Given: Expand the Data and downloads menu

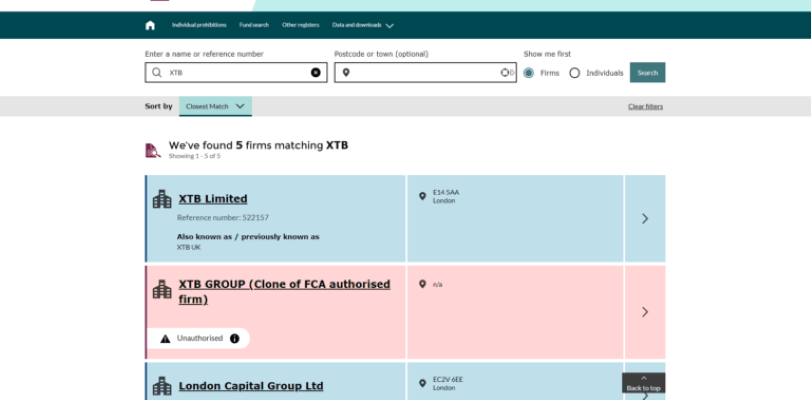Looking at the screenshot, I should [362, 25].
